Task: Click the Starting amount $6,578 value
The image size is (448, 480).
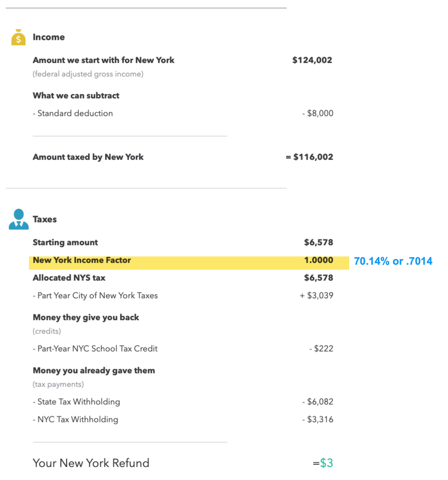Action: point(318,242)
